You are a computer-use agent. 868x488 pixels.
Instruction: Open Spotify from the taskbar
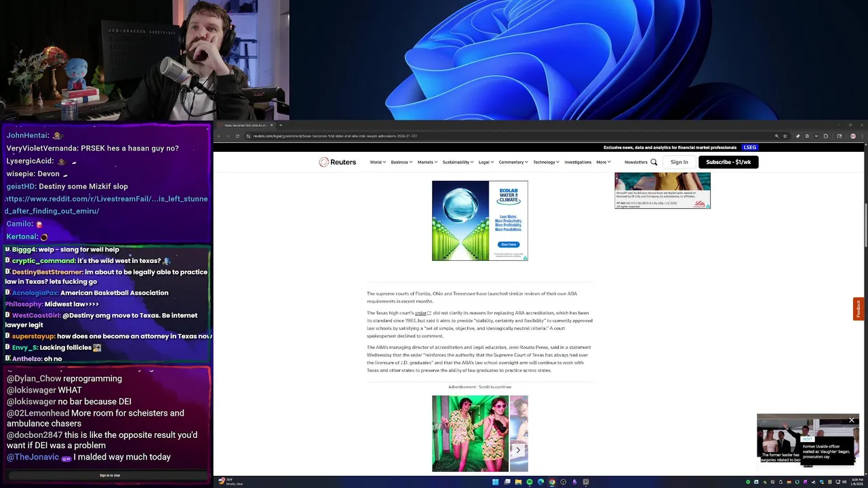(x=530, y=482)
